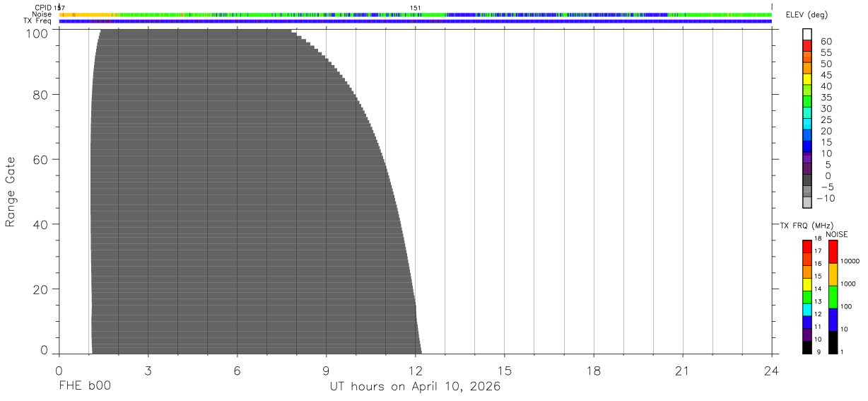This screenshot has width=868, height=401.
Task: Click the 24 tick on the UT hours axis
Action: [771, 370]
